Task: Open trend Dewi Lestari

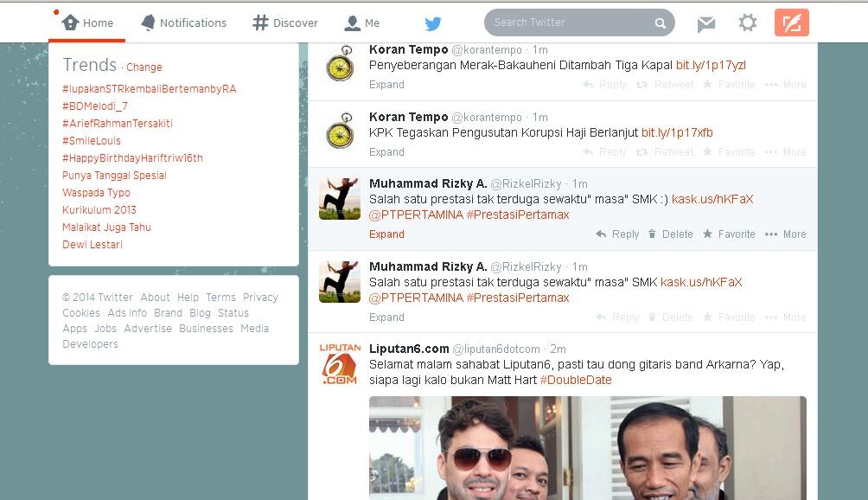Action: (93, 244)
